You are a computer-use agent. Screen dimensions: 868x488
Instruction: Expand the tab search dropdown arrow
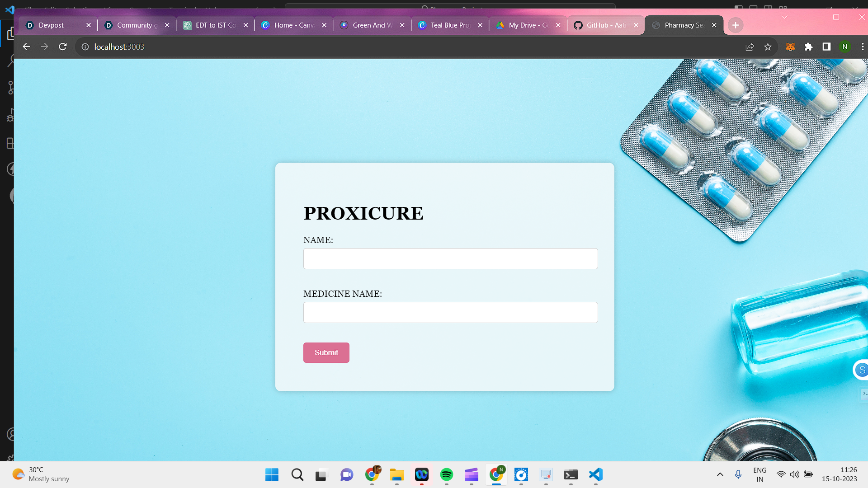[784, 17]
